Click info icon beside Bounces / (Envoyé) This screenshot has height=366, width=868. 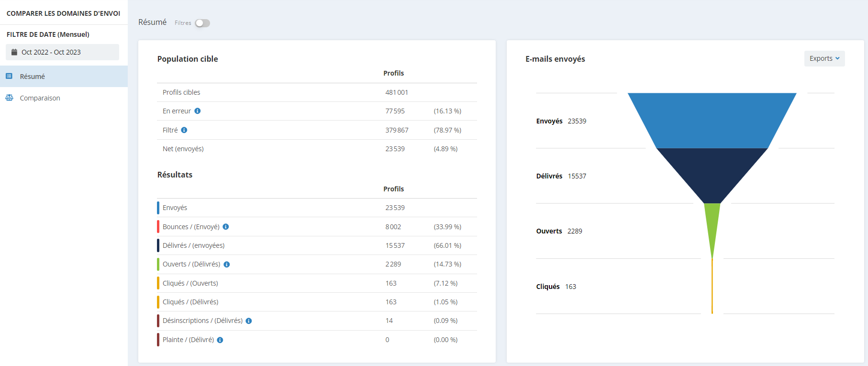[226, 227]
